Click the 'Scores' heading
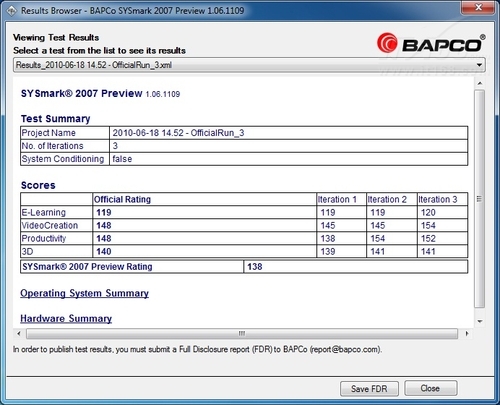500x405 pixels. pos(38,185)
